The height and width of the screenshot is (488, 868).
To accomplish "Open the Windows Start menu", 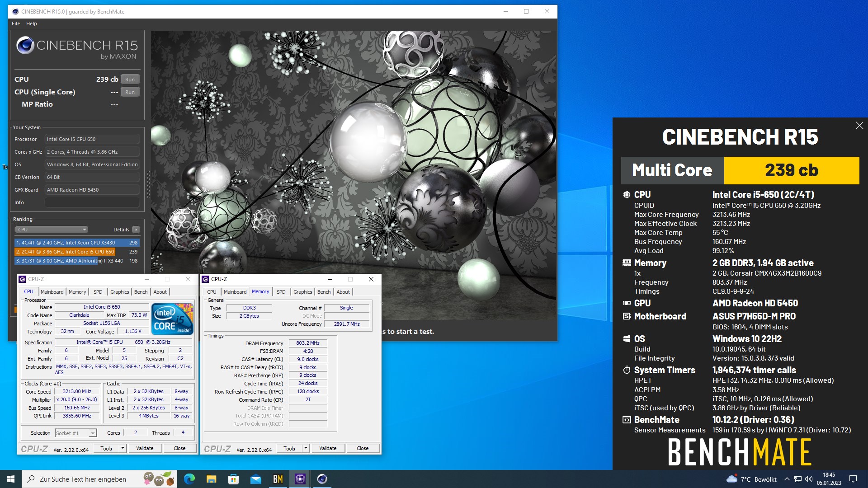I will (11, 479).
